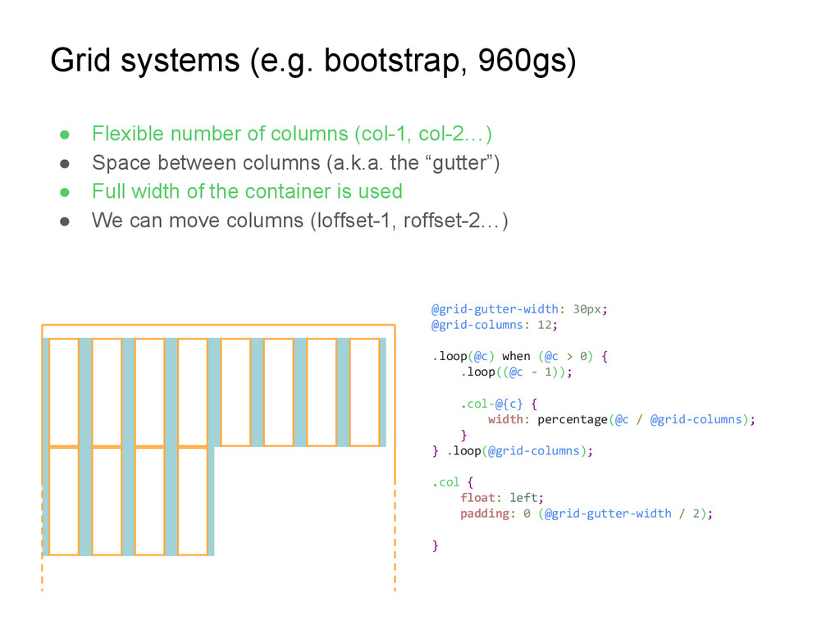840x630 pixels.
Task: Click the code line ".loop((@c - 1));"
Action: [x=517, y=372]
